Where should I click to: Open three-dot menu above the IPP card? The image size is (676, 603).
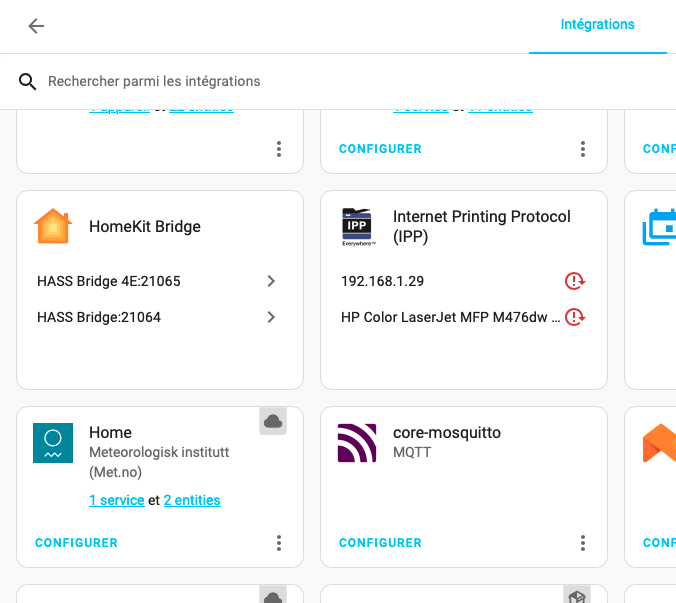click(x=583, y=149)
